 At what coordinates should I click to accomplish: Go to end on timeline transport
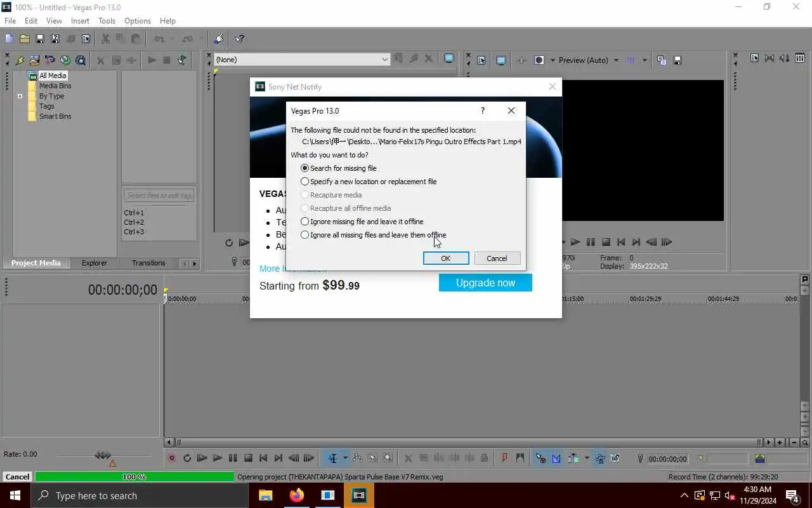point(278,458)
